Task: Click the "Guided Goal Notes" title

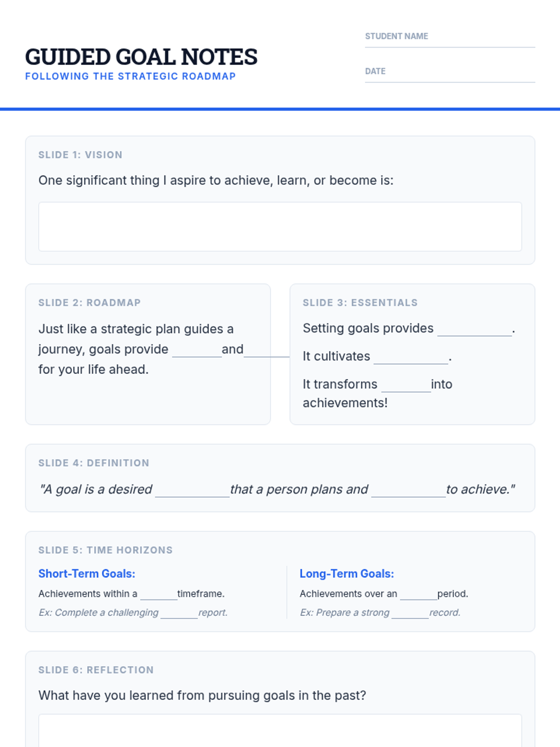Action: coord(141,57)
